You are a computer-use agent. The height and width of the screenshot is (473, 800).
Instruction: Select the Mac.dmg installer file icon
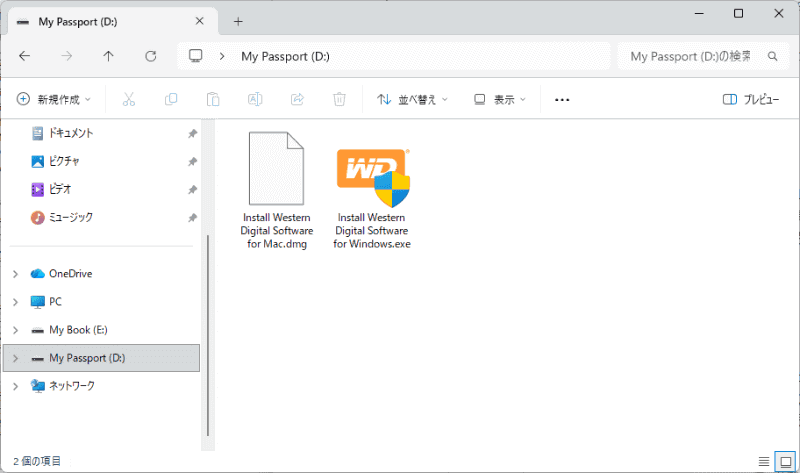[x=276, y=168]
